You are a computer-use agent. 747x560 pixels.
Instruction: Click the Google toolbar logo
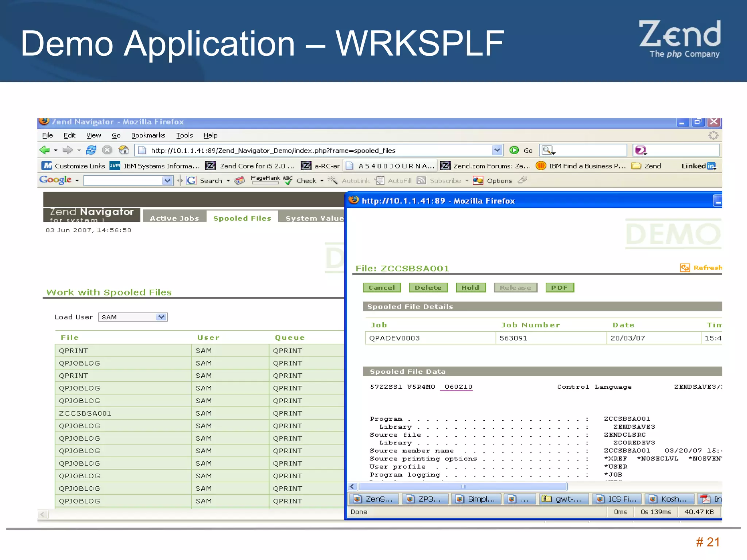(x=55, y=180)
